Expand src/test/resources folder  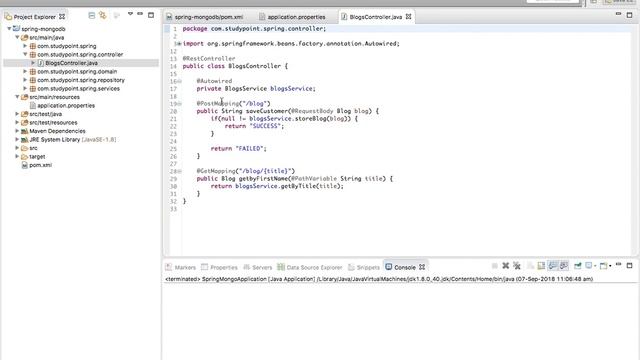click(17, 122)
